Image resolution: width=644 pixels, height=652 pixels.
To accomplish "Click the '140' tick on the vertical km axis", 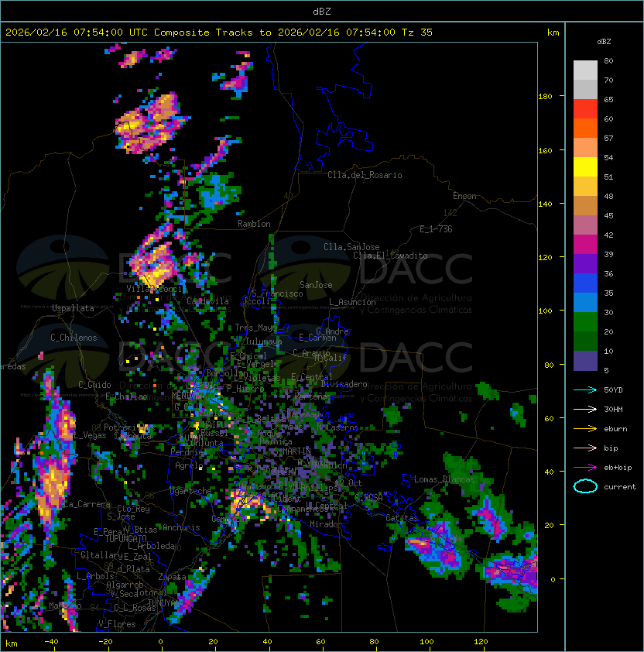I will click(x=545, y=204).
